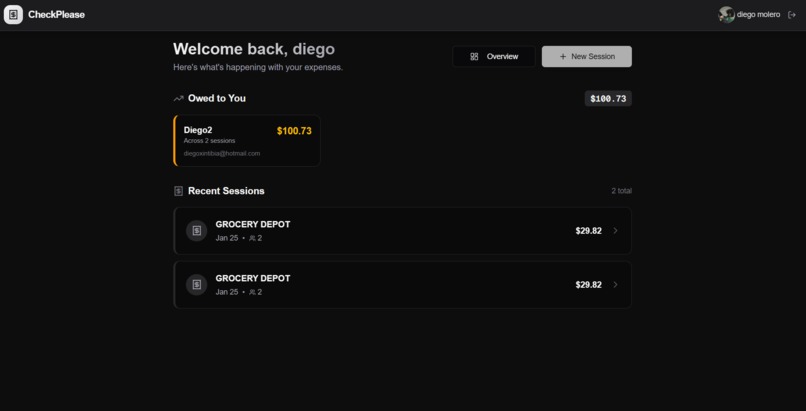
Task: Click the Owed to You heading
Action: click(217, 99)
